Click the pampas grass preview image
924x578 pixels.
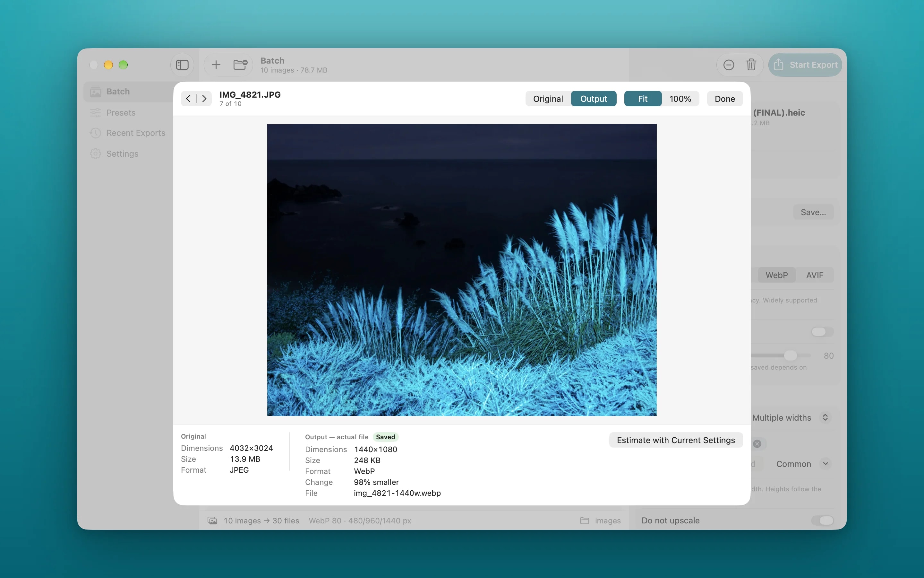coord(462,270)
